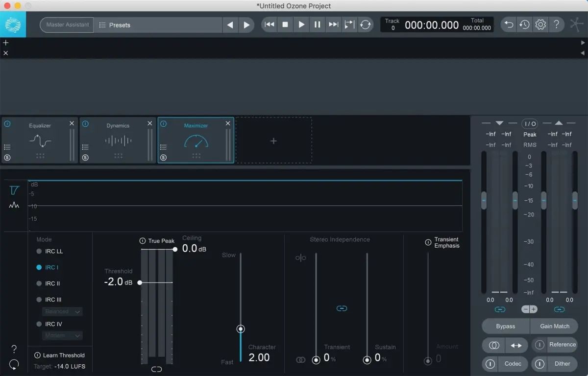Enable Learn Threshold
Viewport: 588px width, 376px height.
tap(59, 355)
